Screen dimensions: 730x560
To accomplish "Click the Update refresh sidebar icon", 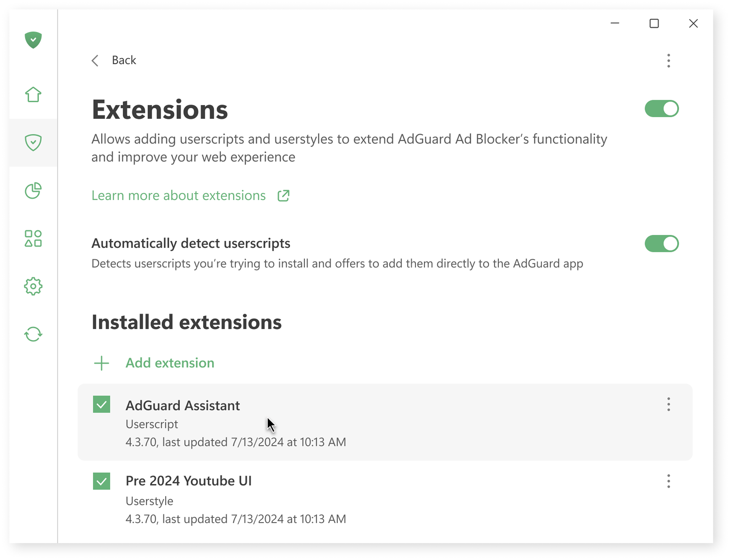I will coord(33,334).
